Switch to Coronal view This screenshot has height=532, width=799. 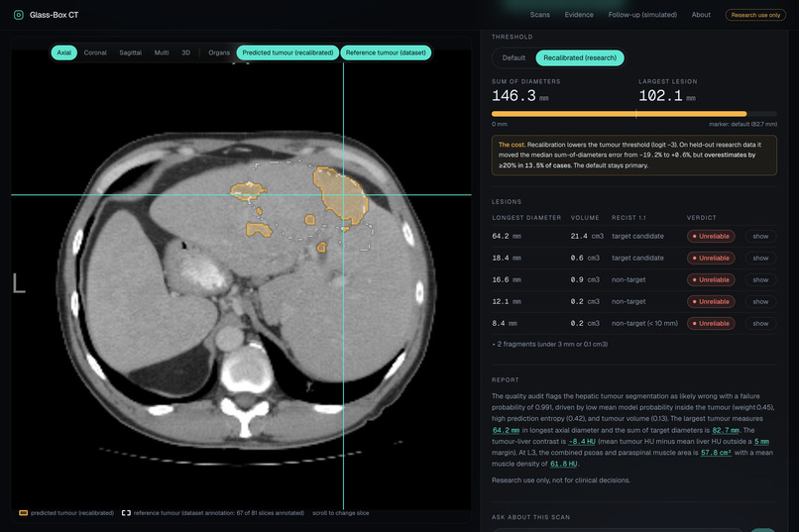pos(95,53)
